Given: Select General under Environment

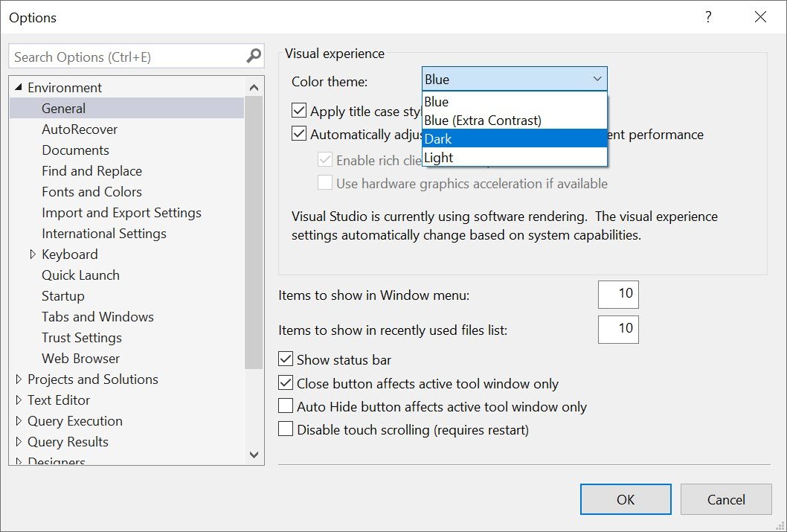Looking at the screenshot, I should click(64, 109).
